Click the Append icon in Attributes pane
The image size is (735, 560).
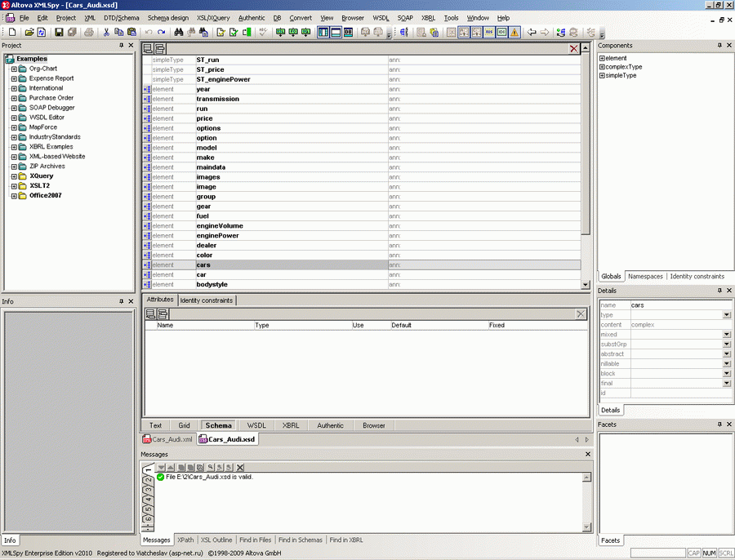(150, 313)
